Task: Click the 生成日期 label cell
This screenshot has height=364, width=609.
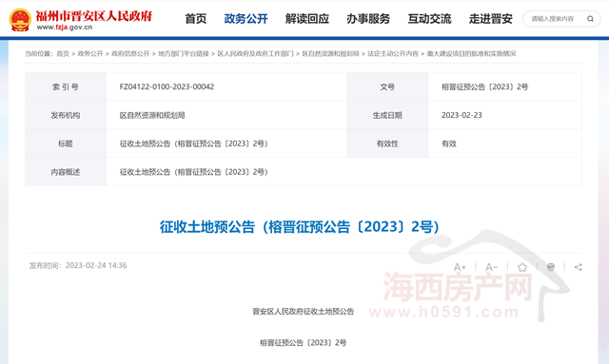Action: [387, 115]
